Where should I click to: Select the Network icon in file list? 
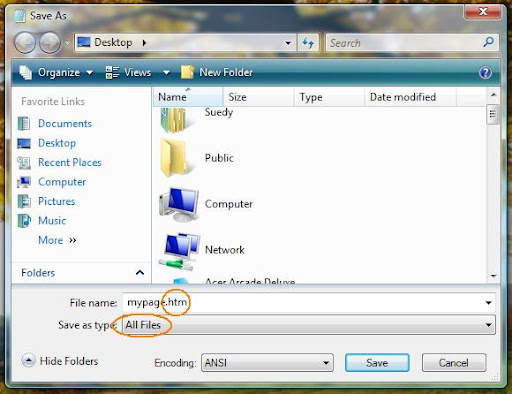[179, 251]
